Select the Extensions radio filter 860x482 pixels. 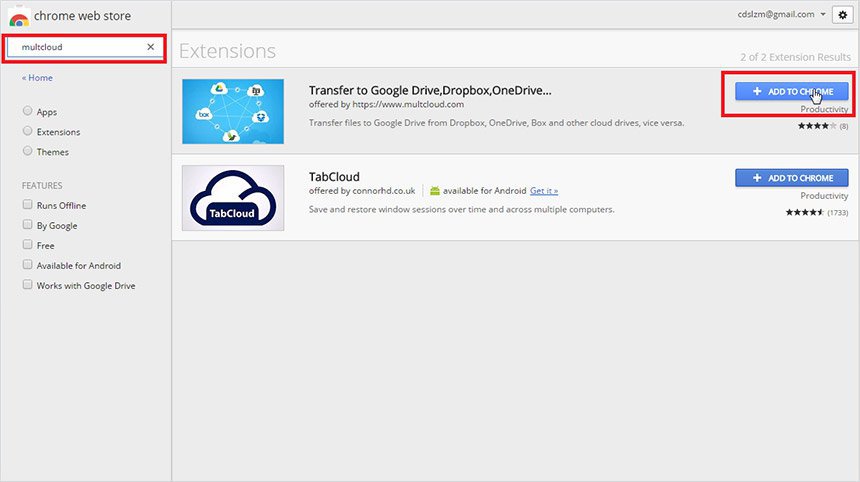click(27, 132)
